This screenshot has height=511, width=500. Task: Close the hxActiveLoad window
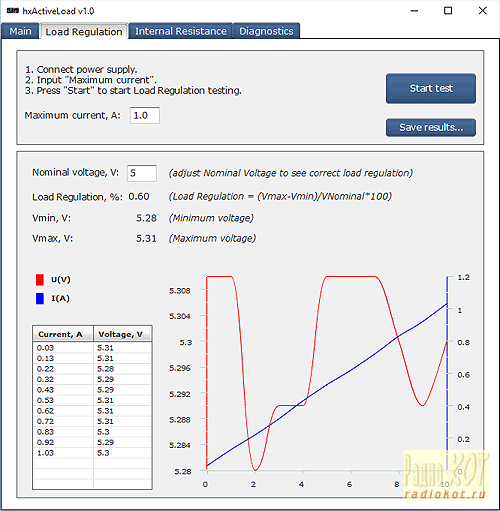tap(482, 11)
